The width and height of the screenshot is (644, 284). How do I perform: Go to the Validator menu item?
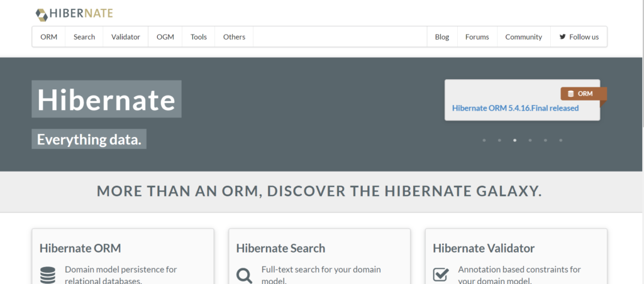(x=126, y=37)
